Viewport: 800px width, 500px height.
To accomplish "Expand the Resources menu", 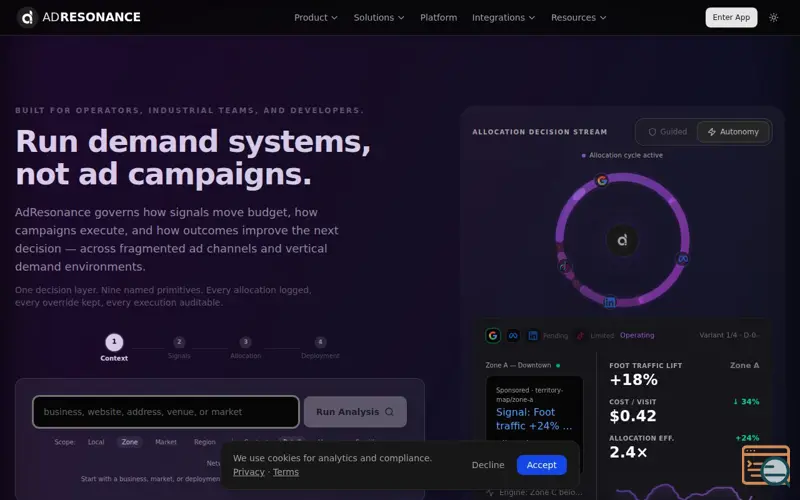I will [x=579, y=17].
